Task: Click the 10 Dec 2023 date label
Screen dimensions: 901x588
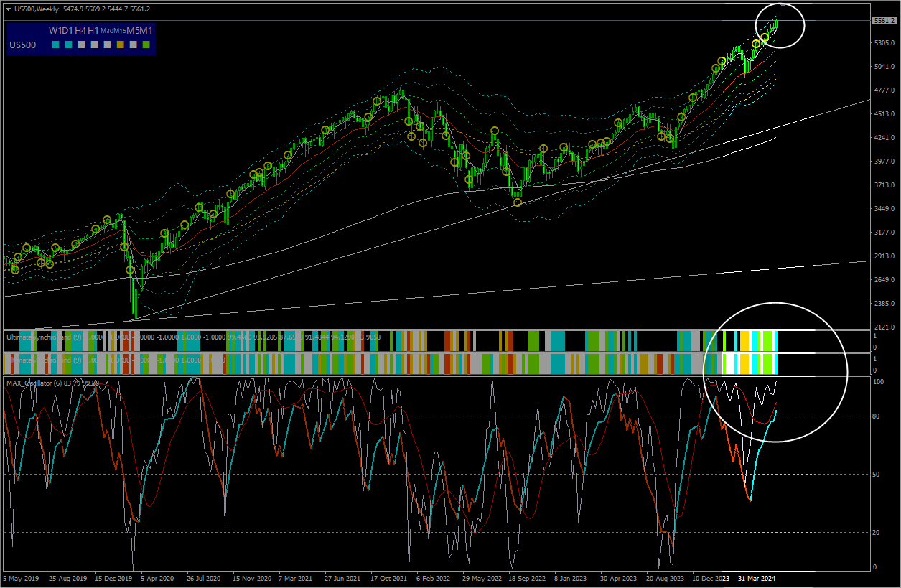Action: click(711, 578)
